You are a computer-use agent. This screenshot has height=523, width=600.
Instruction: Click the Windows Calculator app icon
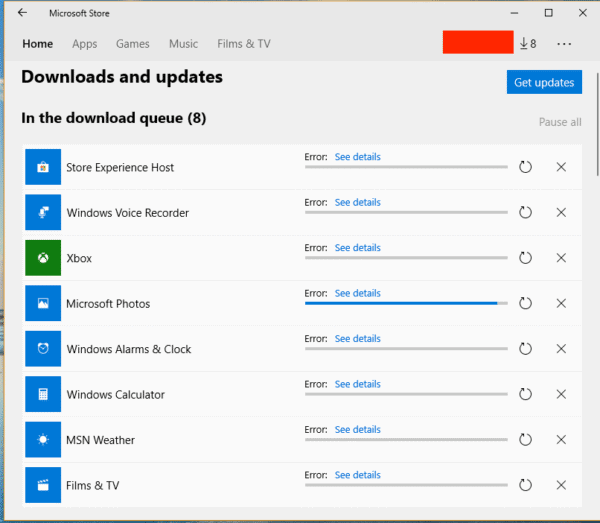(x=43, y=394)
